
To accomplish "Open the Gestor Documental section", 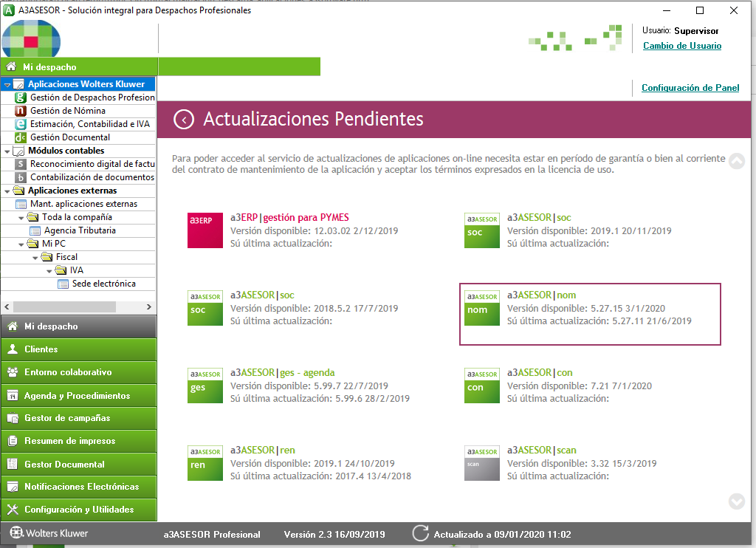I will 78,464.
